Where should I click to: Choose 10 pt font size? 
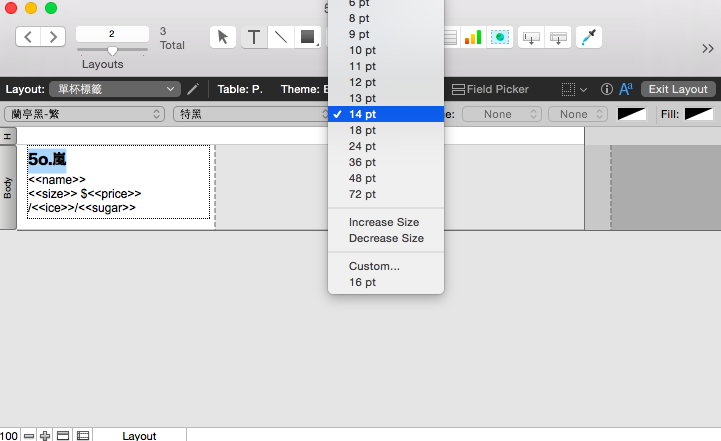click(386, 50)
